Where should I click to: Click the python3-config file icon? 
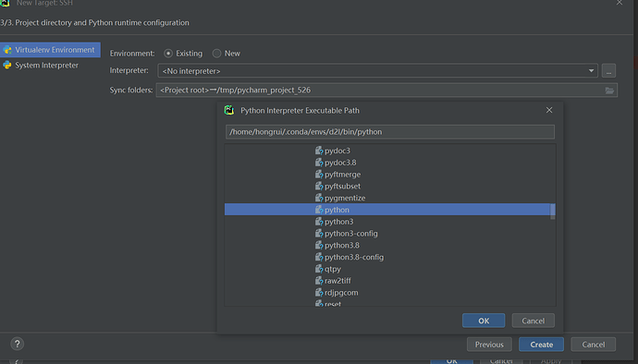319,234
